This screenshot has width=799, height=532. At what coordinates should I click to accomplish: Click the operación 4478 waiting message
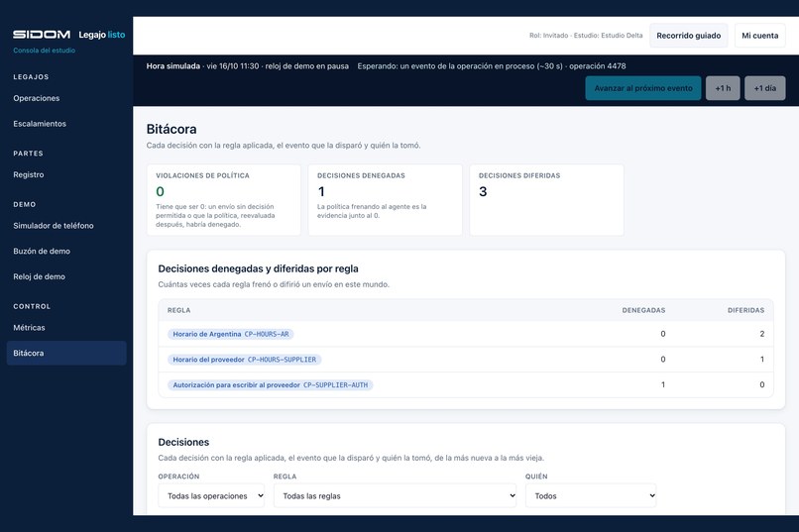click(x=492, y=66)
